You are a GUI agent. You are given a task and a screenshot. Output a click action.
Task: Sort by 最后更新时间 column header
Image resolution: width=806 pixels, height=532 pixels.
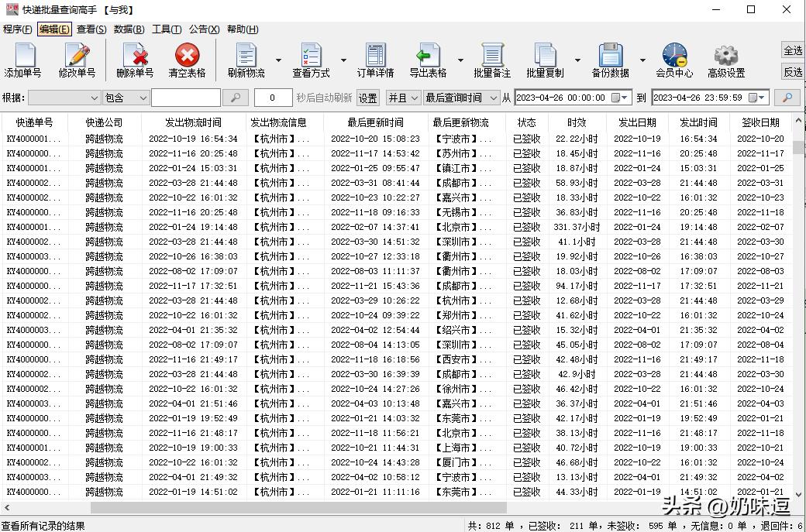pos(376,122)
